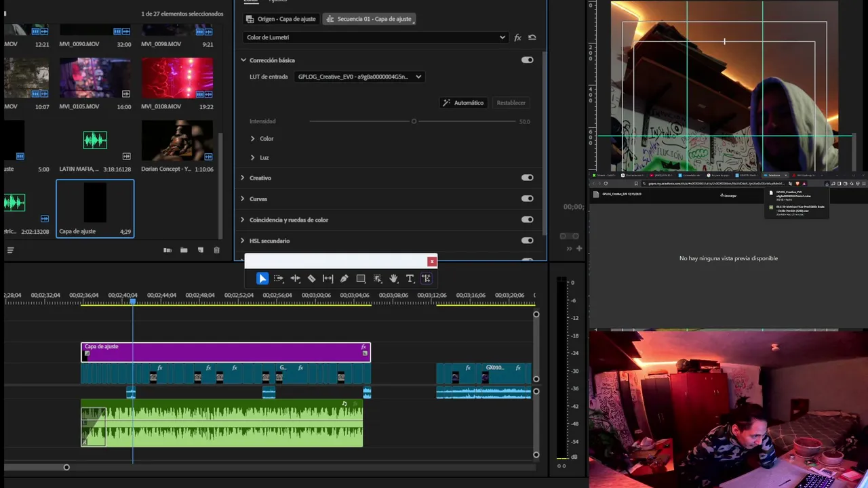Viewport: 868px width, 488px height.
Task: Reset the Lumetri Color effect
Action: [x=532, y=38]
